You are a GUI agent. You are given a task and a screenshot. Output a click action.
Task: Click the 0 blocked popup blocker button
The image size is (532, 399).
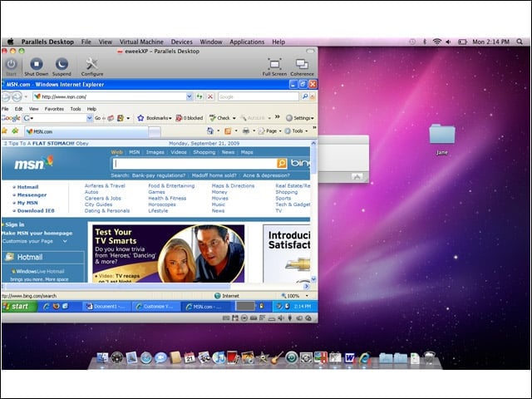pos(190,118)
